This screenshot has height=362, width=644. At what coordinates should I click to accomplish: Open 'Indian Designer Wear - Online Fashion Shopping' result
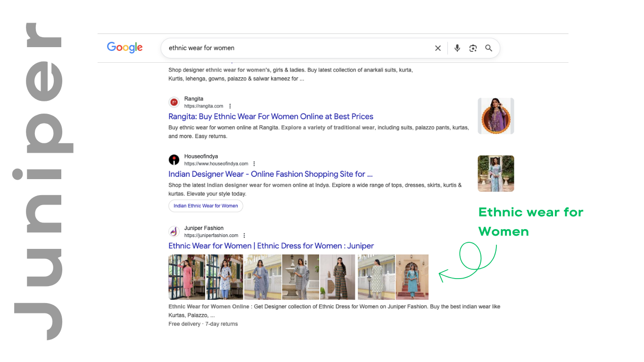click(271, 174)
